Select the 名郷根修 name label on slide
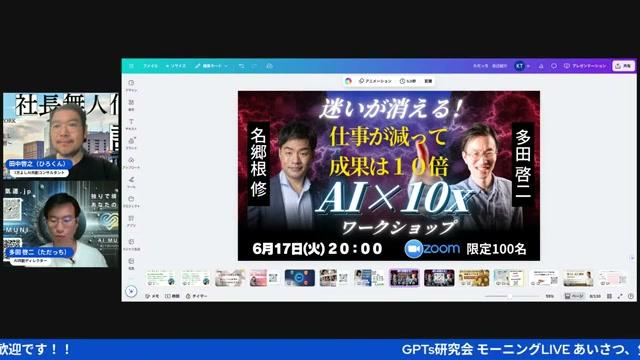The image size is (640, 360). point(258,163)
